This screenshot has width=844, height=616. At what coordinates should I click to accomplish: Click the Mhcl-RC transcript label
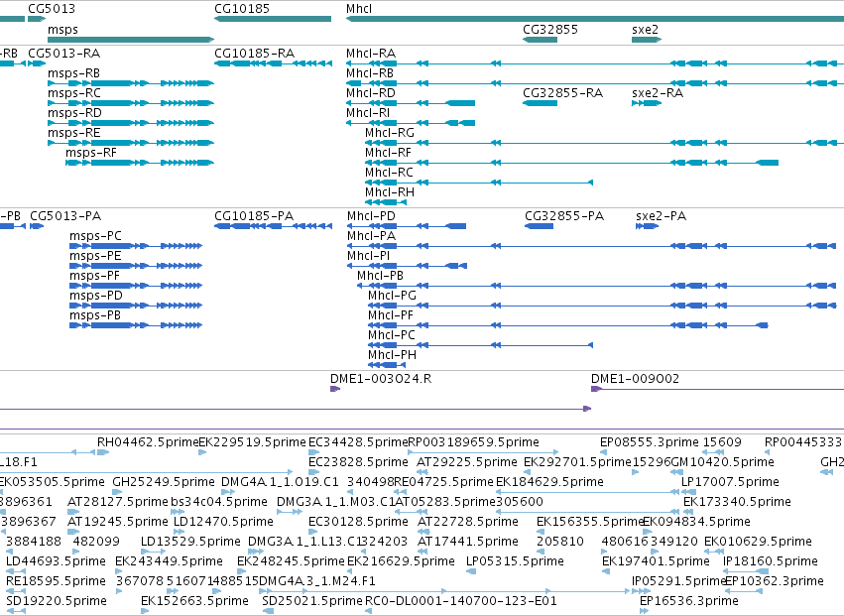click(x=389, y=173)
